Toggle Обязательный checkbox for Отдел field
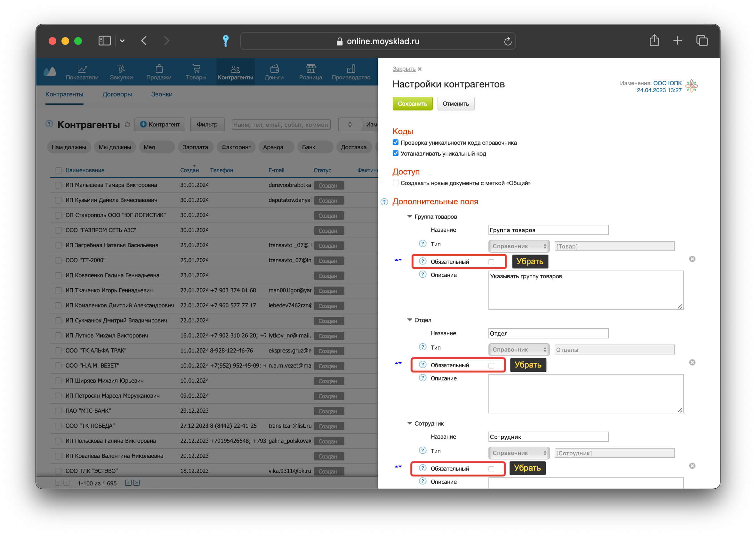 (491, 365)
